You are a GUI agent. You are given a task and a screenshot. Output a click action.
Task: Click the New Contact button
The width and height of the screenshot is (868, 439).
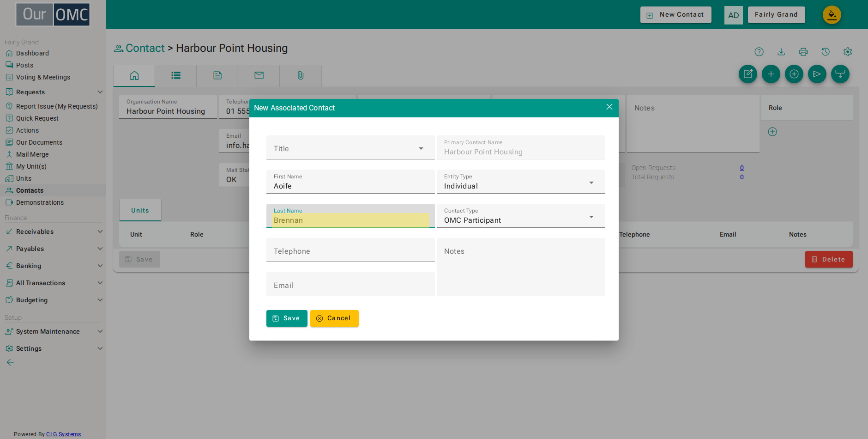point(676,15)
